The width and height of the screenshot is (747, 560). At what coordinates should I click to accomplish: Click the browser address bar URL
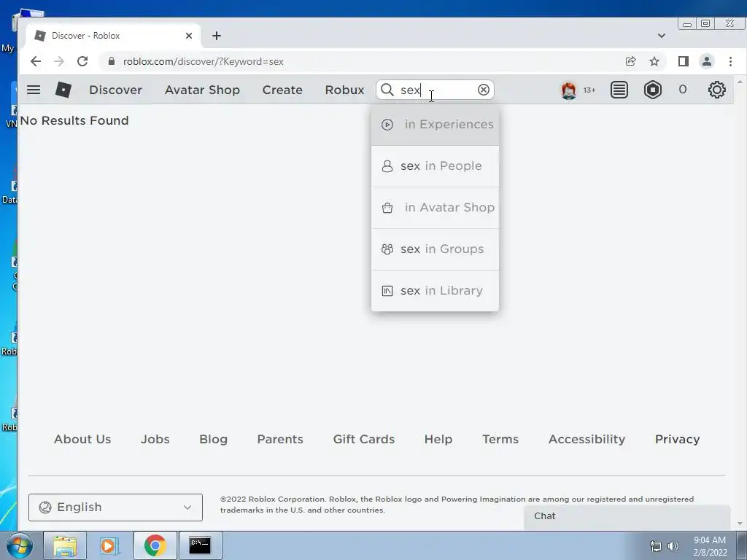(203, 61)
